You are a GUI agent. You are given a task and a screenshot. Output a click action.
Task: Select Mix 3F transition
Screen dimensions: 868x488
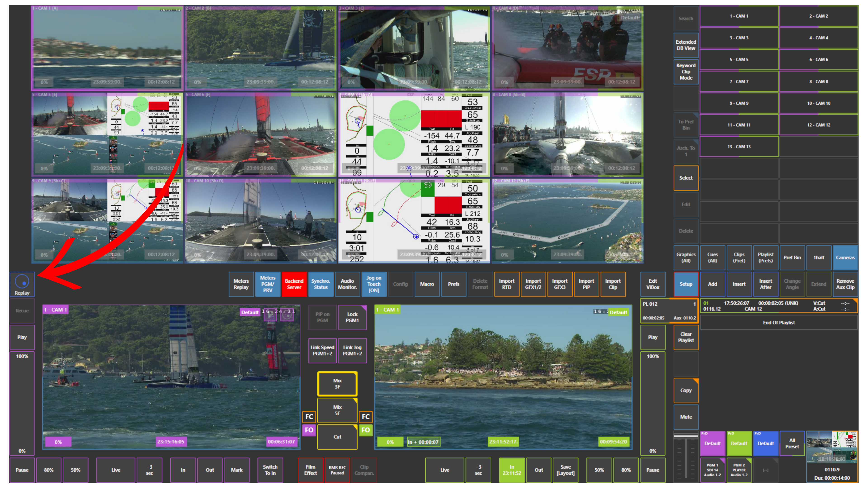point(337,384)
